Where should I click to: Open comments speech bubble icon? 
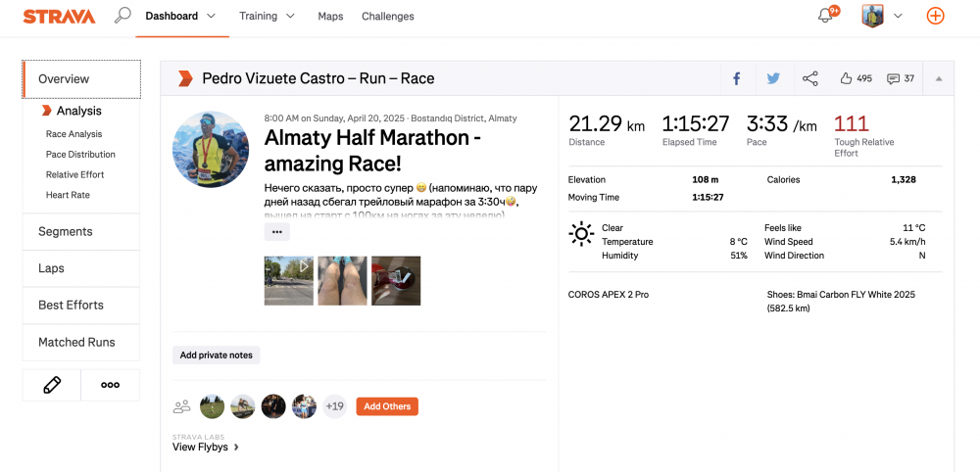(x=893, y=78)
